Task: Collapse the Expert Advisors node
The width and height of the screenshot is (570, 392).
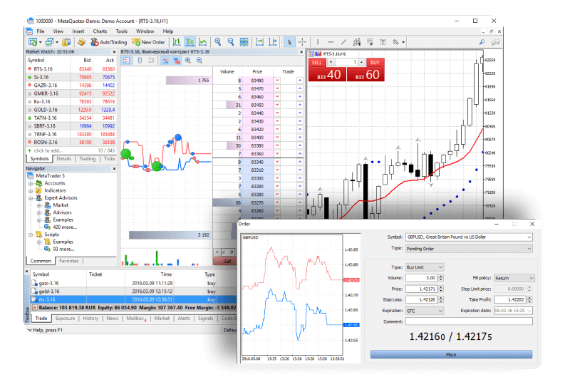Action: tap(31, 198)
